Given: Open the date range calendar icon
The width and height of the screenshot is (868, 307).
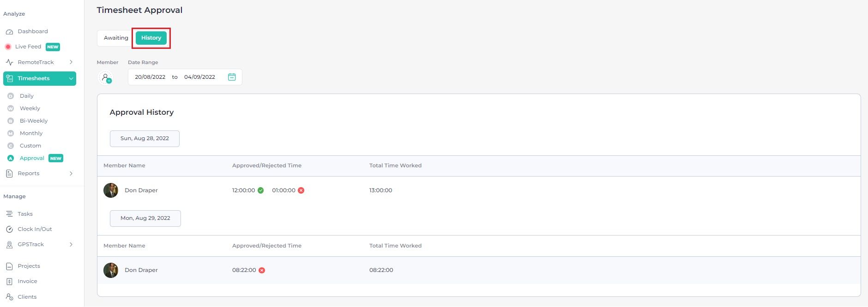Looking at the screenshot, I should pyautogui.click(x=232, y=77).
